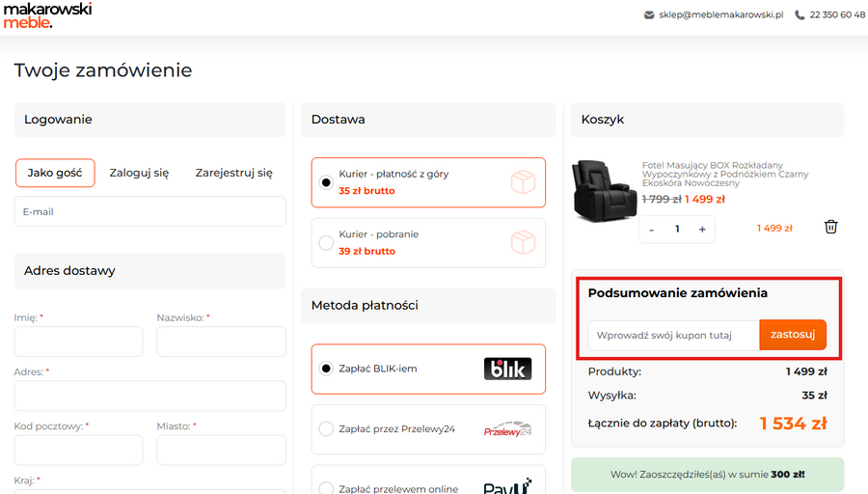Click the box icon for prepaid courier
The height and width of the screenshot is (494, 868).
[x=522, y=182]
